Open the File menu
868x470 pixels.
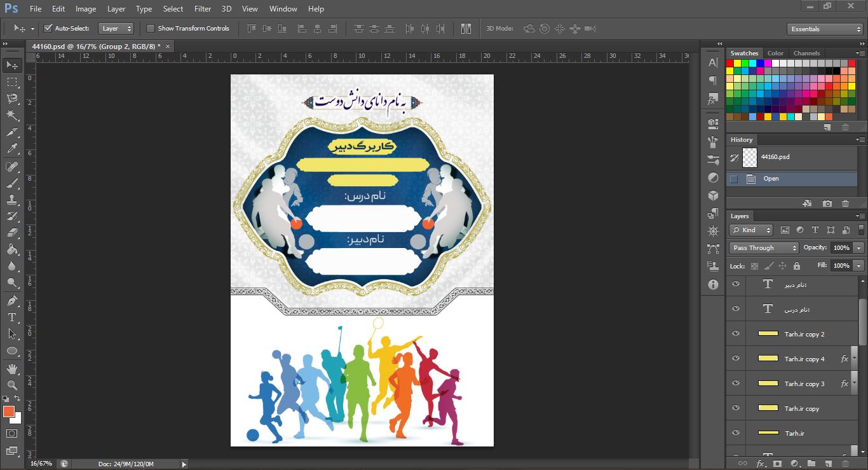(36, 9)
